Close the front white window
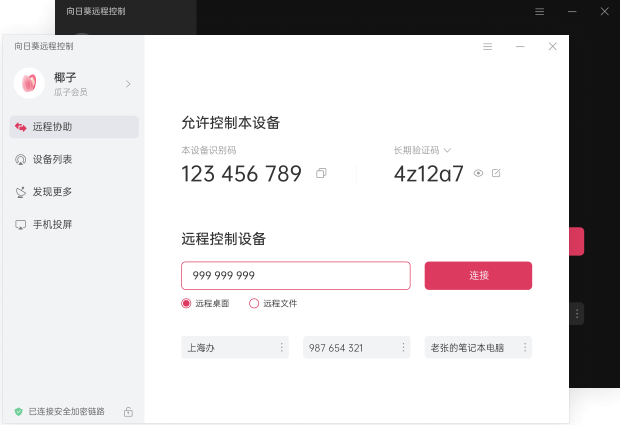 click(x=553, y=47)
